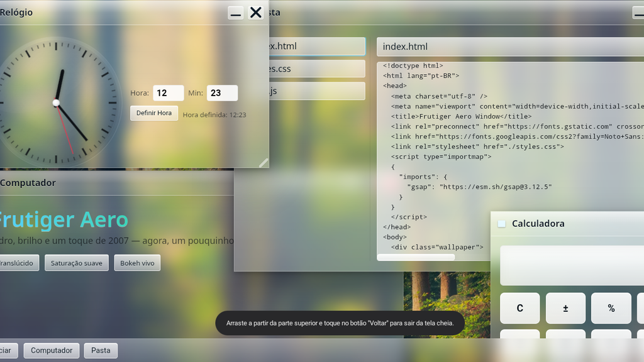Click the Bokeh vivo button

[137, 263]
